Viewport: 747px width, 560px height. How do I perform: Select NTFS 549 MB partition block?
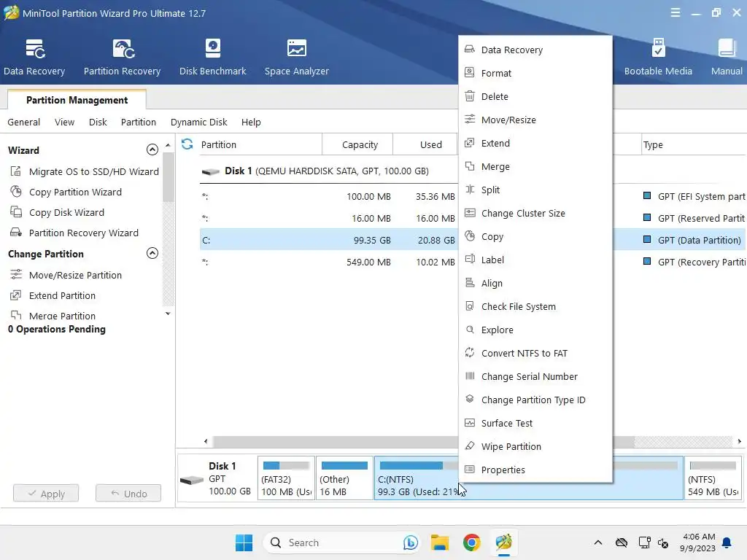(713, 478)
